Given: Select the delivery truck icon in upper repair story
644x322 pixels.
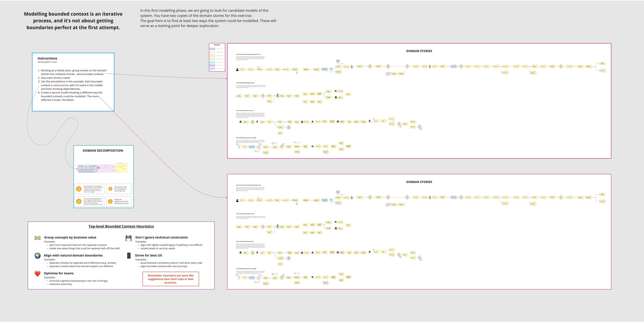Looking at the screenshot, I should point(336,91).
